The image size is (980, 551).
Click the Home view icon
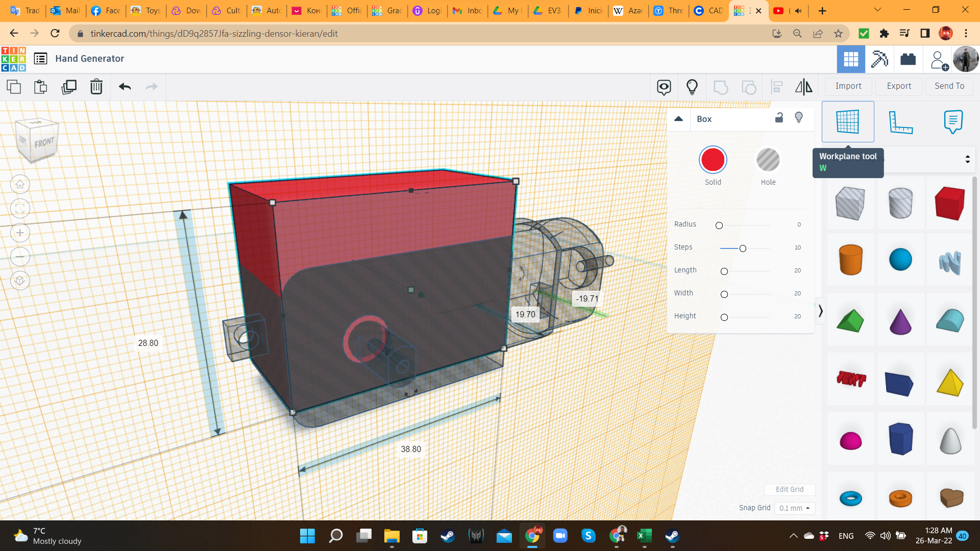coord(20,185)
